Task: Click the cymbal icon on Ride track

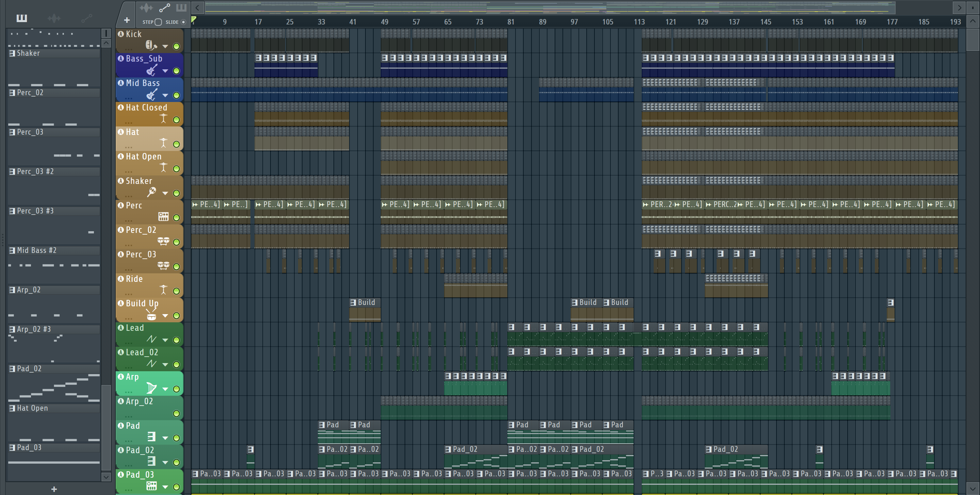Action: pyautogui.click(x=164, y=290)
